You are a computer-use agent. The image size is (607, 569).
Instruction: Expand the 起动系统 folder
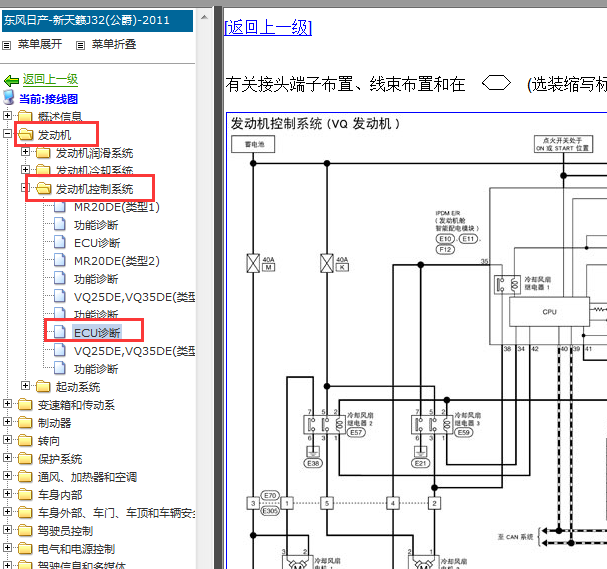pyautogui.click(x=26, y=386)
